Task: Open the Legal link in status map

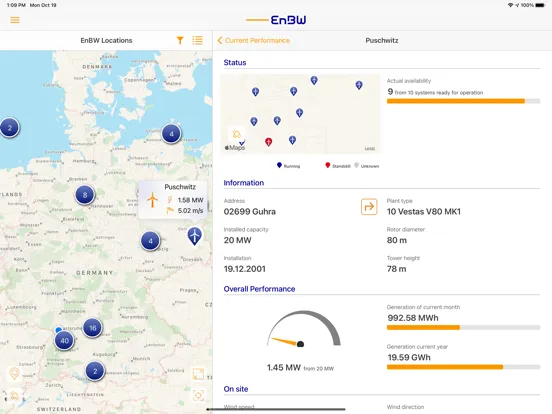Action: point(370,149)
